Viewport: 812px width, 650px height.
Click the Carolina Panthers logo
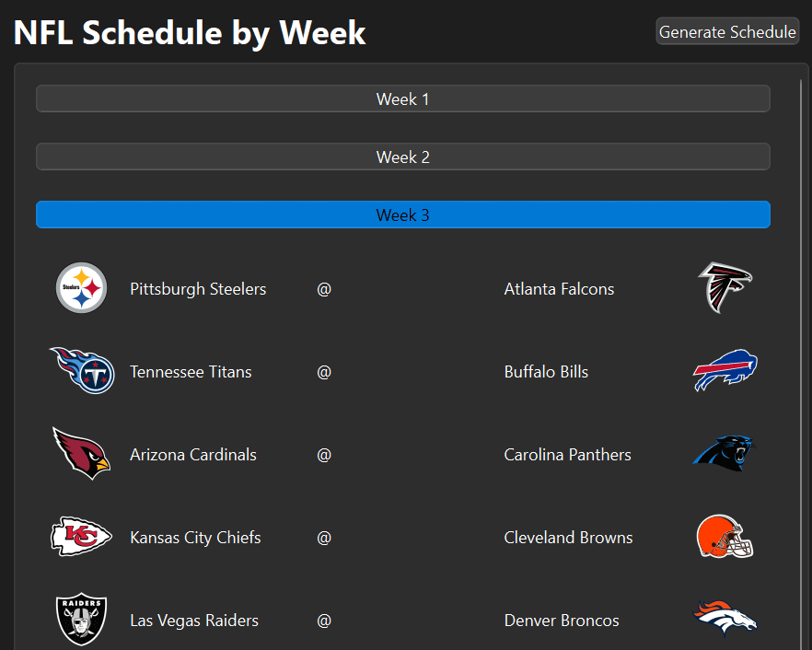[724, 453]
